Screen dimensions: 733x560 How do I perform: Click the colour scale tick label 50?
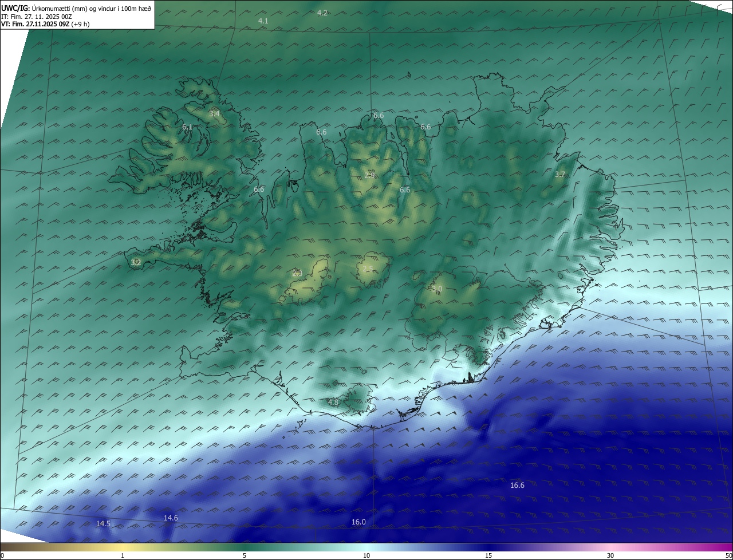(729, 555)
